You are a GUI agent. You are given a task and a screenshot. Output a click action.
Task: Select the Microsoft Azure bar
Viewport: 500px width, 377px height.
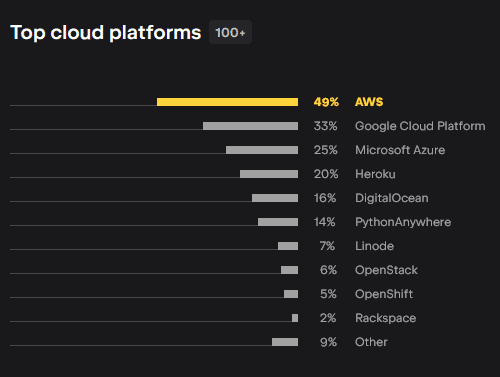(x=262, y=150)
